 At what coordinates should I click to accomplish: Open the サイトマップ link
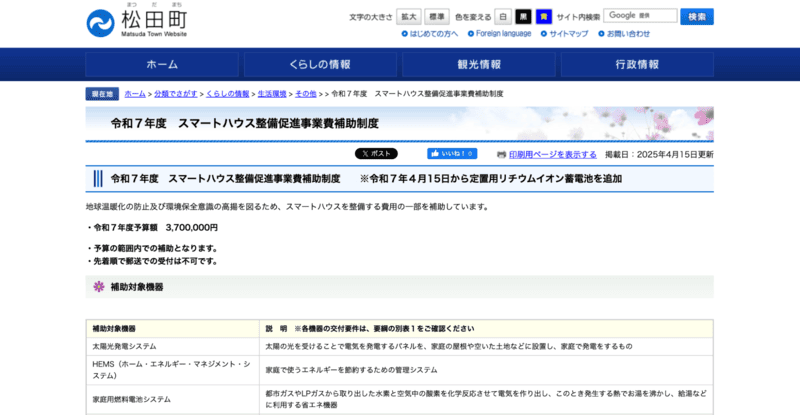pyautogui.click(x=568, y=34)
